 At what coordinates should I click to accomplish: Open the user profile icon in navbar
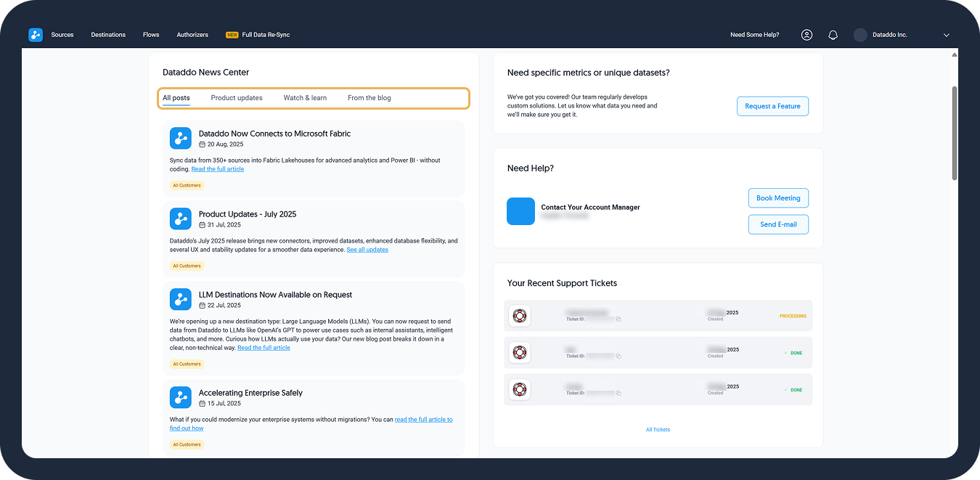point(807,35)
